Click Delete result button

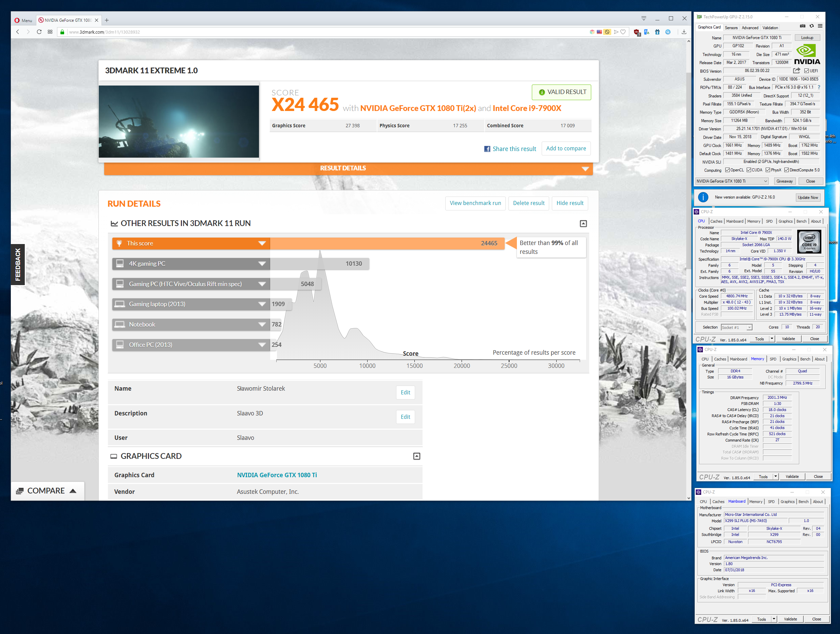tap(529, 203)
